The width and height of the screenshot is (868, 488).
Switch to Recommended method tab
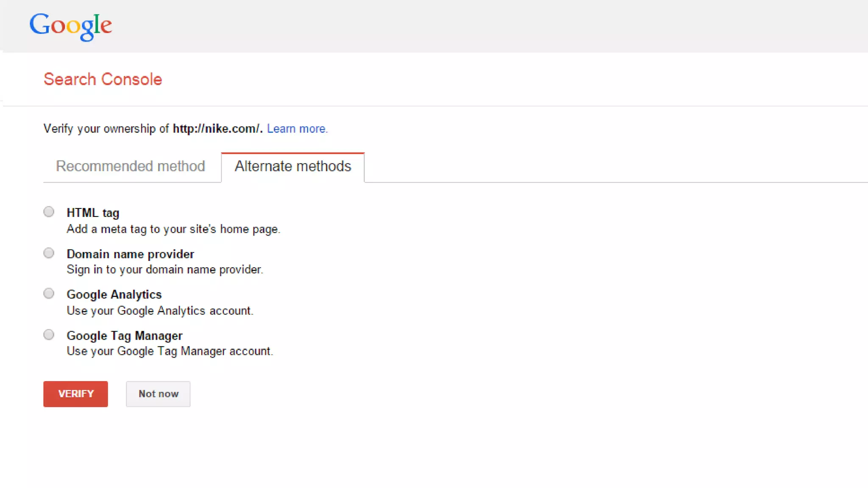(x=131, y=166)
